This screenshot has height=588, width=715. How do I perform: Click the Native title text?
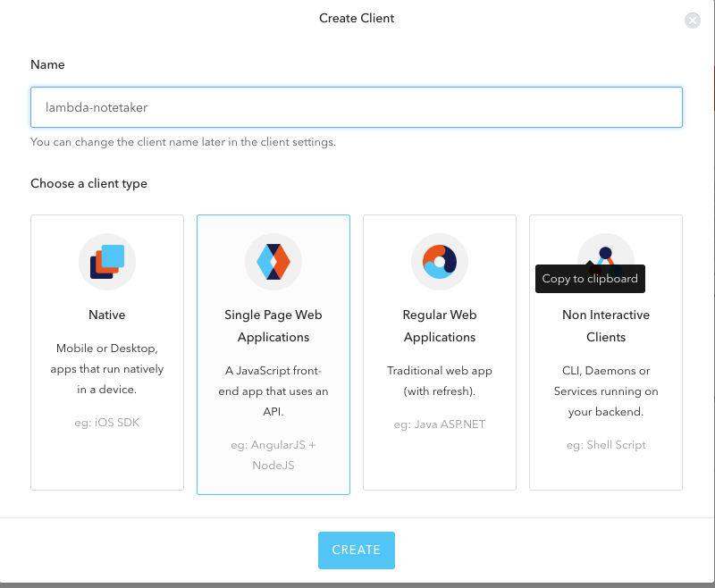107,315
